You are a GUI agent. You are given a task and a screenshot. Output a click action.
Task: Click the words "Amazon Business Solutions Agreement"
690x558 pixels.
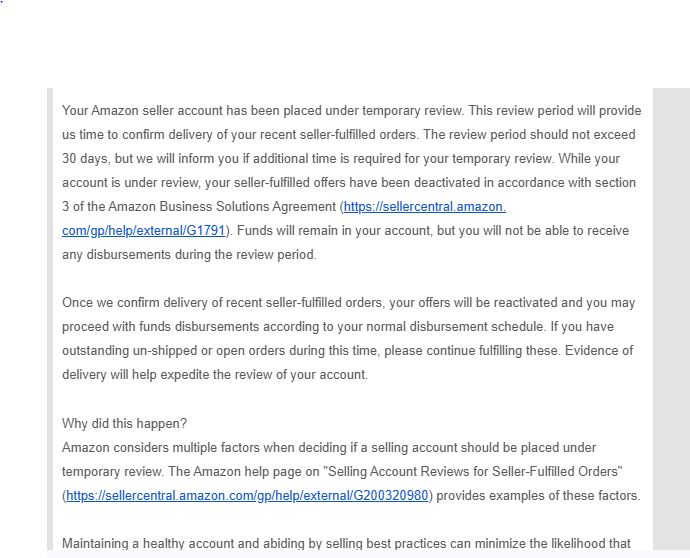point(222,207)
